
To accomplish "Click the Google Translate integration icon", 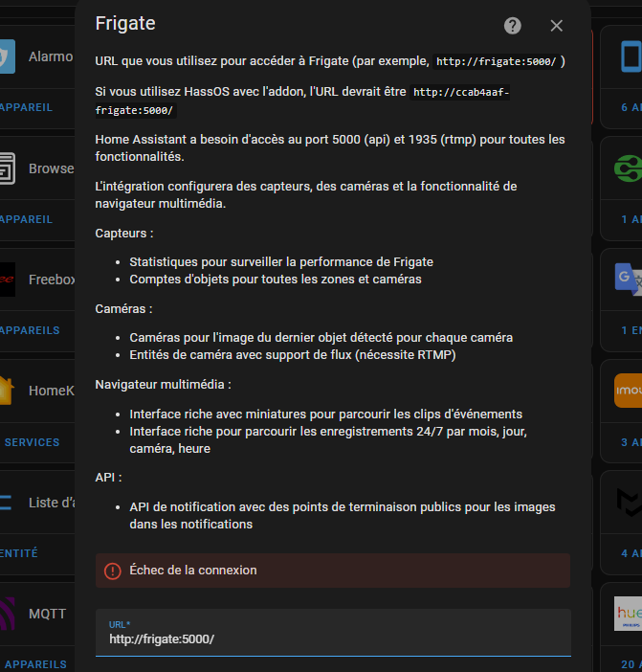I will (x=629, y=279).
